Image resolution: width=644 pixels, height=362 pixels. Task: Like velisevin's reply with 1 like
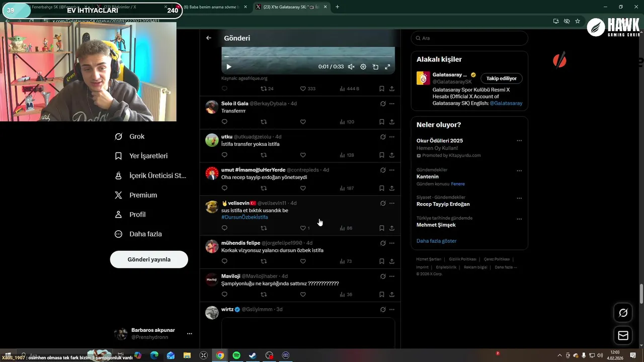click(305, 228)
